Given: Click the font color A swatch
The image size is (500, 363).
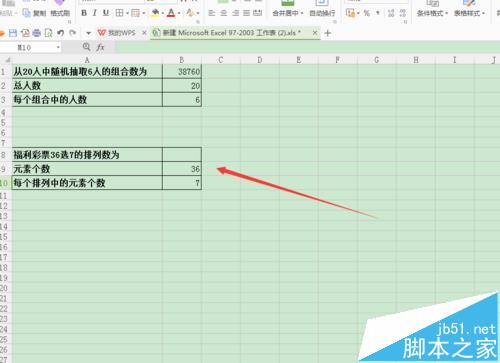Looking at the screenshot, I should click(171, 13).
